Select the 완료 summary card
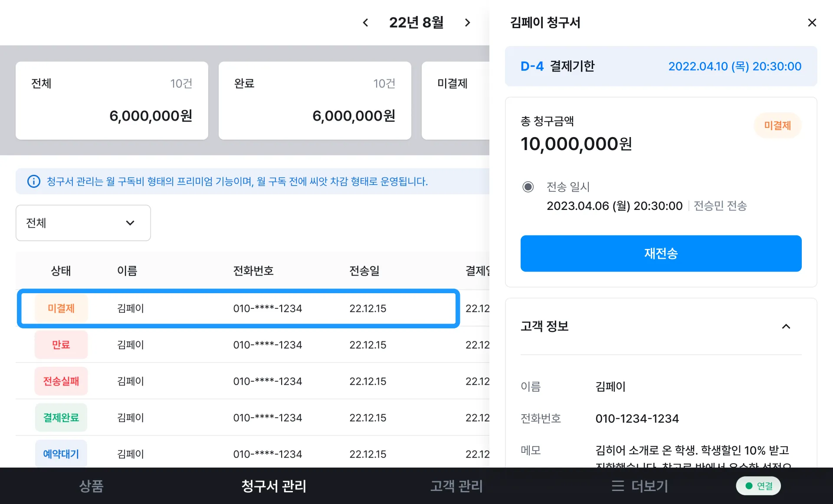This screenshot has width=833, height=504. point(315,101)
